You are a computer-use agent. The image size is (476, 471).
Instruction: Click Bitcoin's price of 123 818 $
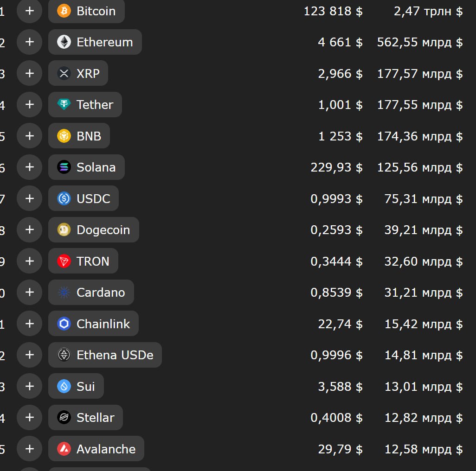(x=333, y=11)
